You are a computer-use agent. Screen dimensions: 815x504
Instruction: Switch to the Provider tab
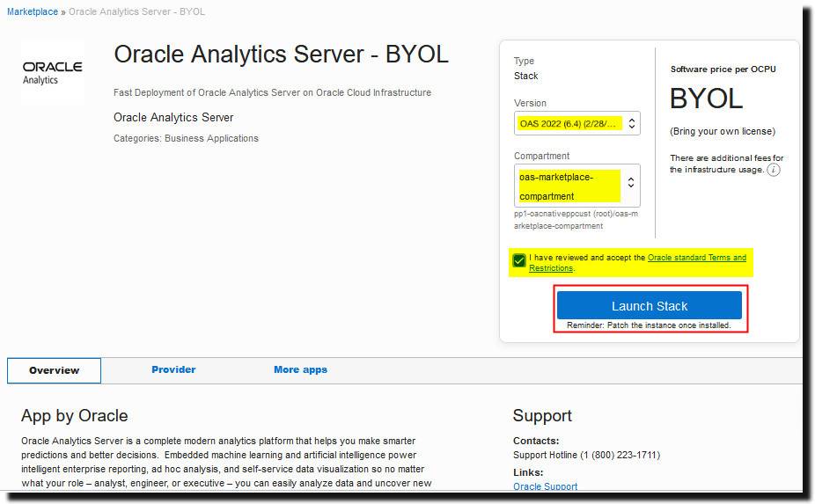tap(173, 370)
